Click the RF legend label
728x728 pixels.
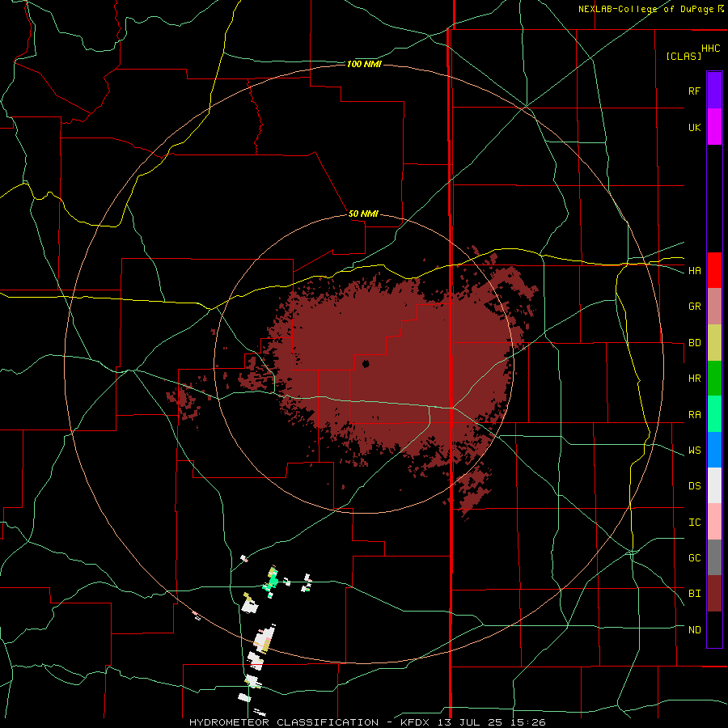(694, 91)
